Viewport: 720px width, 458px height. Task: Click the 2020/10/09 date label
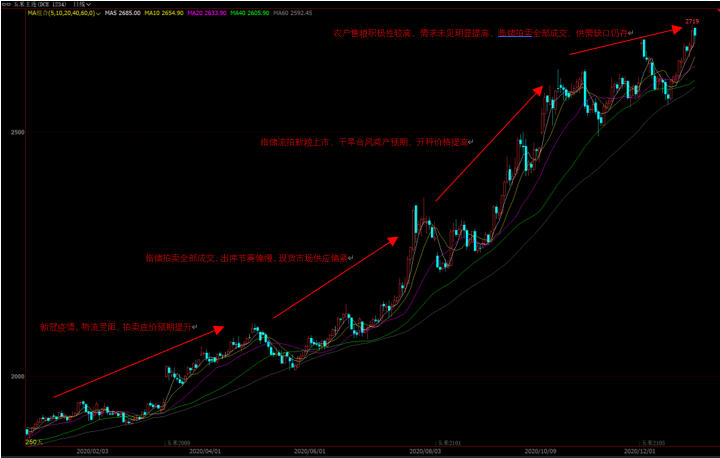click(x=540, y=451)
